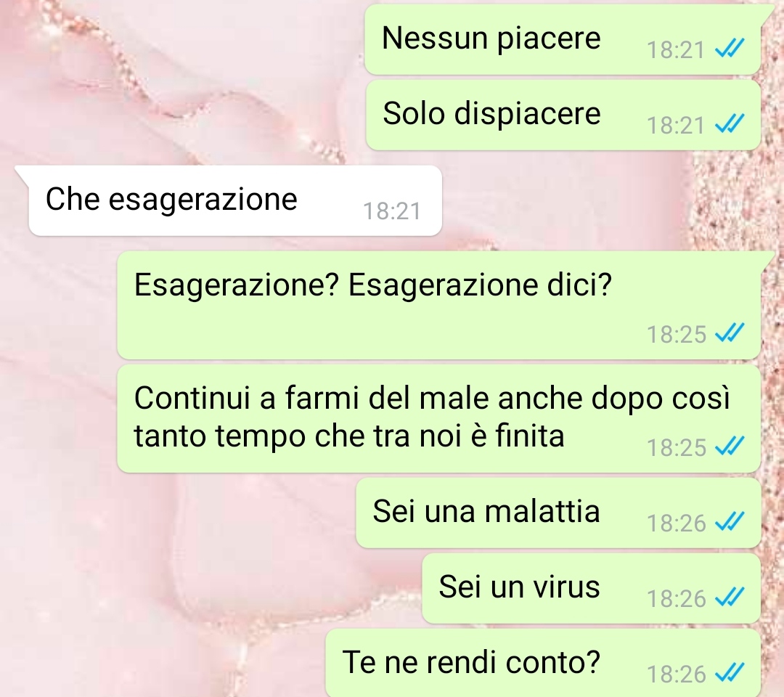Tap the 18:25 timestamp on the "Esagerazione dici?" message

tap(676, 334)
